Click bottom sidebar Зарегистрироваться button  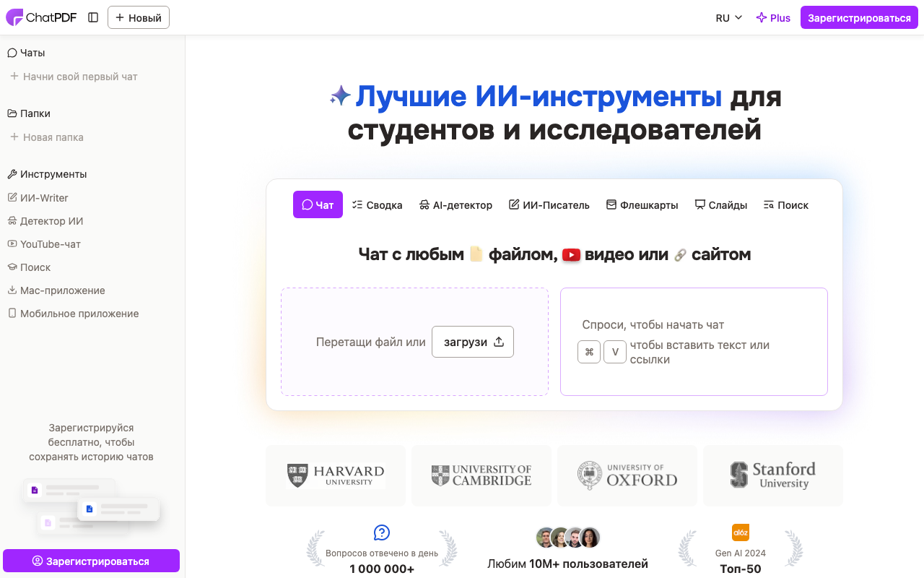[x=91, y=561]
